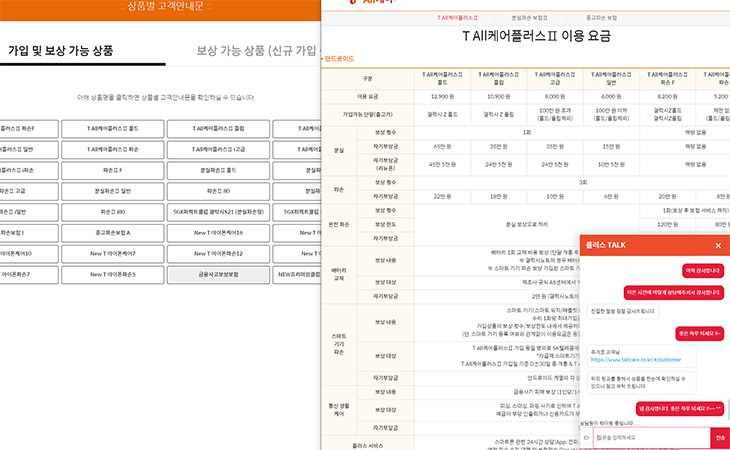Select the 가입 및 보상 가능 상품 tab

tap(61, 50)
